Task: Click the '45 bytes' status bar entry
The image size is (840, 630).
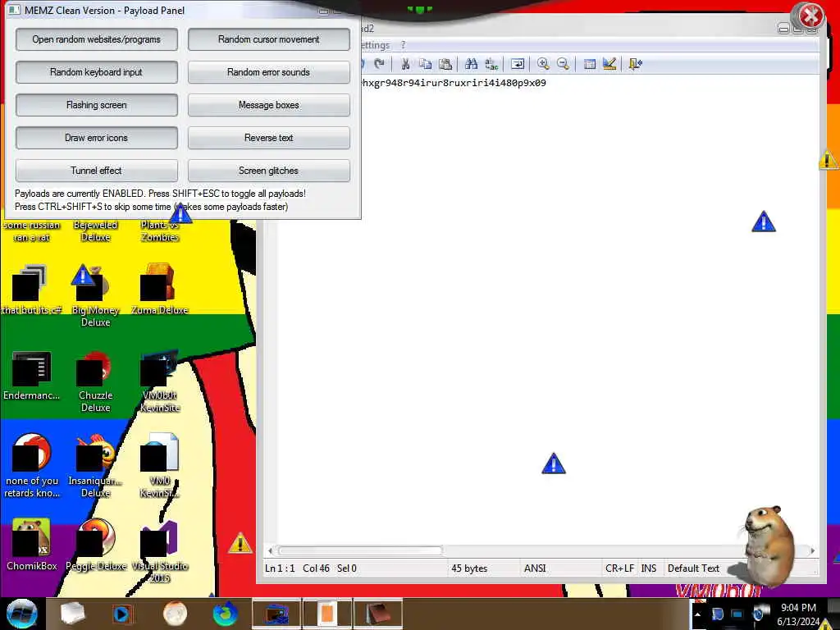Action: point(469,568)
